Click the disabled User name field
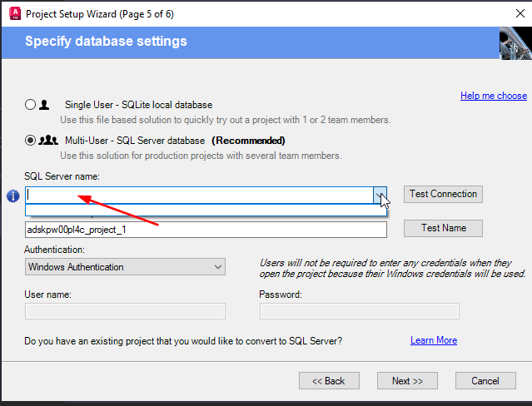 [125, 311]
